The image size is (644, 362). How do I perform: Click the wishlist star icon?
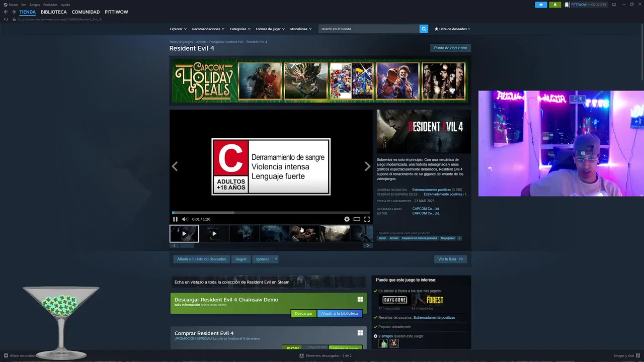pyautogui.click(x=436, y=29)
